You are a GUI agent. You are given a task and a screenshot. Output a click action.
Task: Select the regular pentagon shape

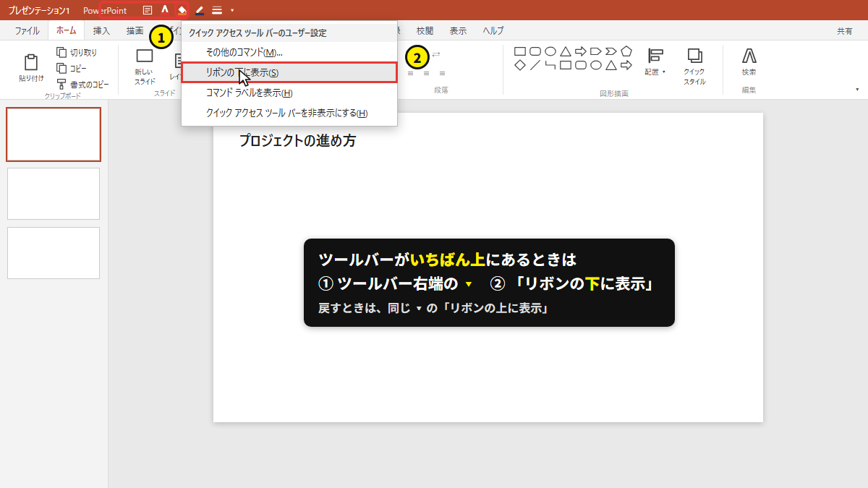click(626, 51)
